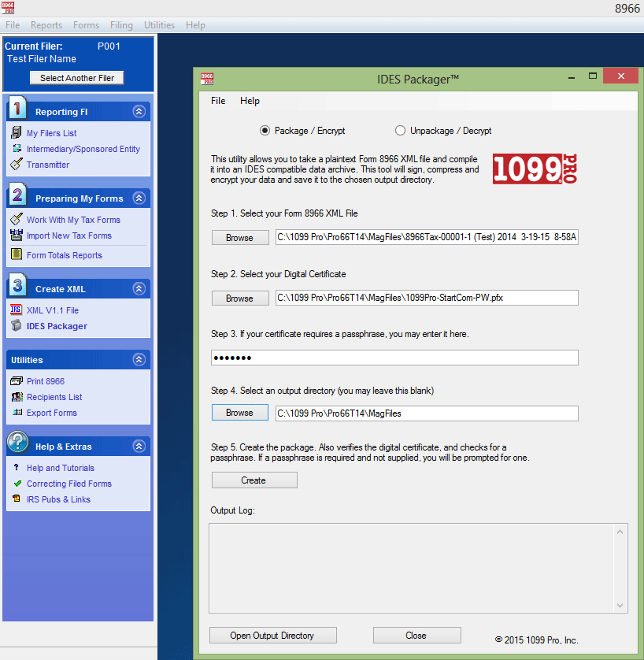Open the Utilities menu in menu bar

[x=159, y=25]
